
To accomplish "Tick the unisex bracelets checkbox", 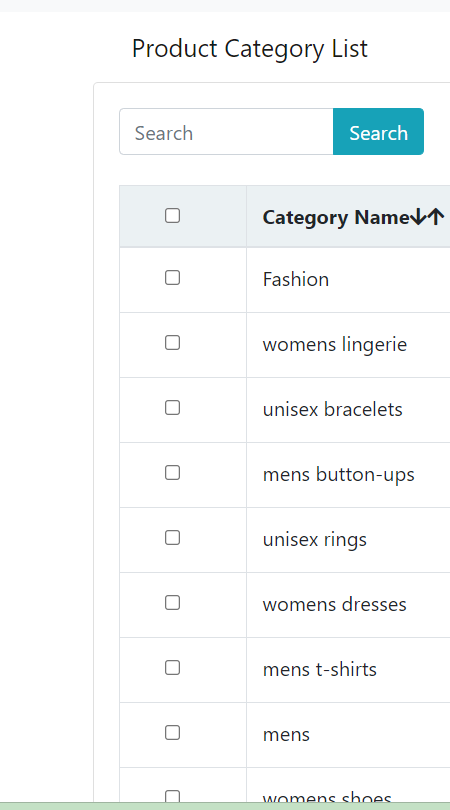I will pos(173,408).
